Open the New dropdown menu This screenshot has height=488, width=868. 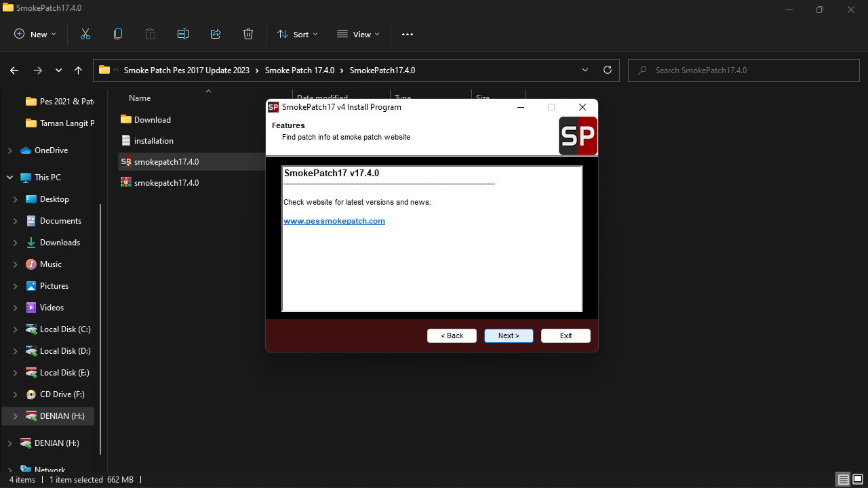click(35, 34)
